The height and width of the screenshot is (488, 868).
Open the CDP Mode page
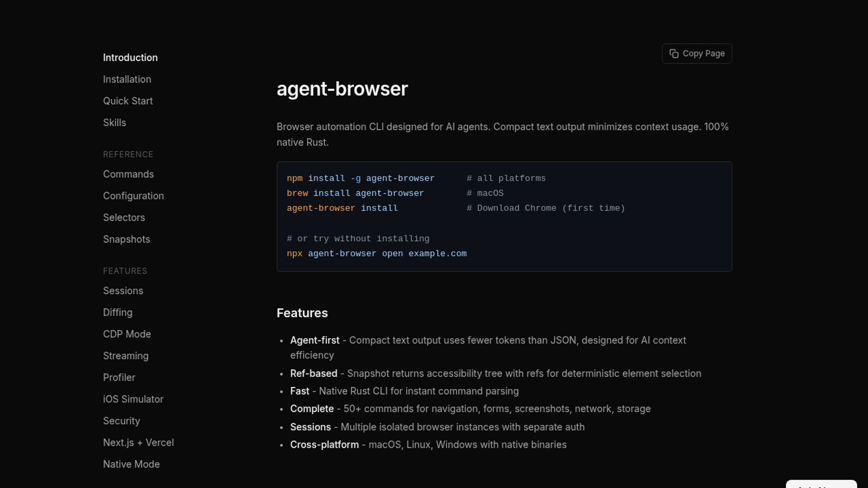coord(127,334)
